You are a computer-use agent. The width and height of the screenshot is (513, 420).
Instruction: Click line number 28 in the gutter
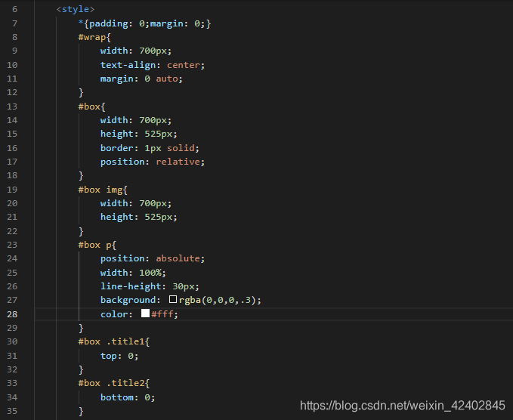[12, 314]
